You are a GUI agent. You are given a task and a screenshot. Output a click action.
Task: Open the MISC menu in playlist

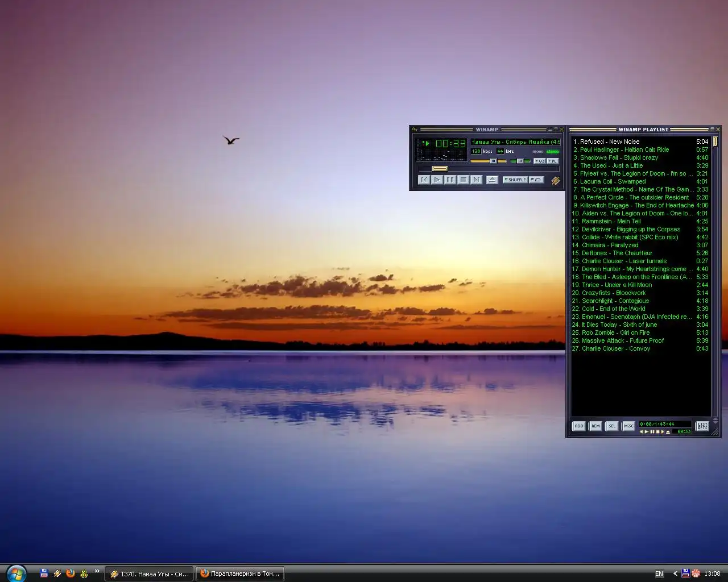click(x=628, y=426)
